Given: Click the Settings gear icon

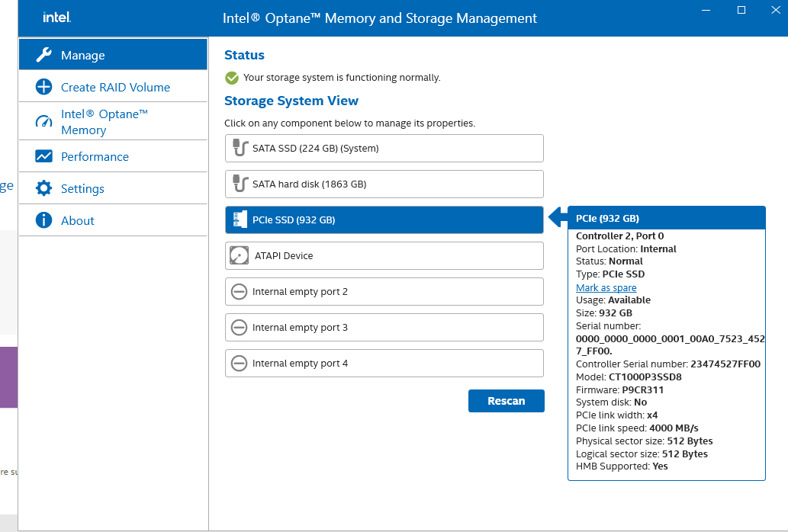Looking at the screenshot, I should 44,188.
